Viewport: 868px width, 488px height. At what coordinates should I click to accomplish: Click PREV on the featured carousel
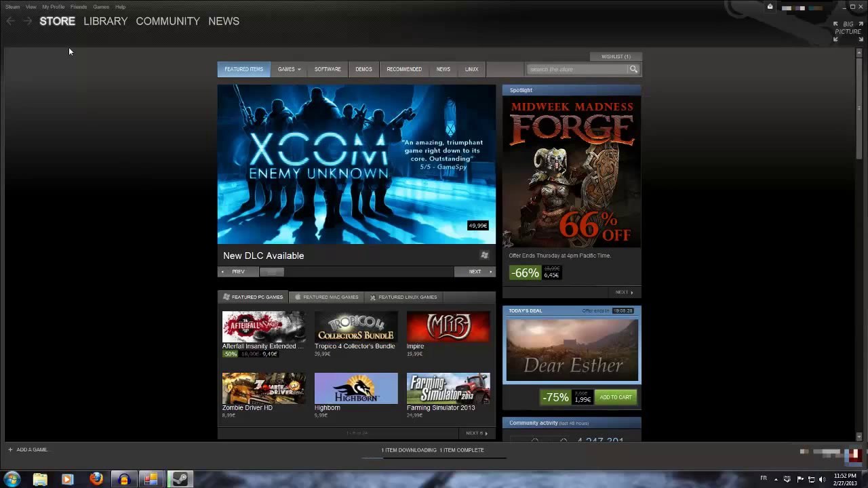coord(238,272)
